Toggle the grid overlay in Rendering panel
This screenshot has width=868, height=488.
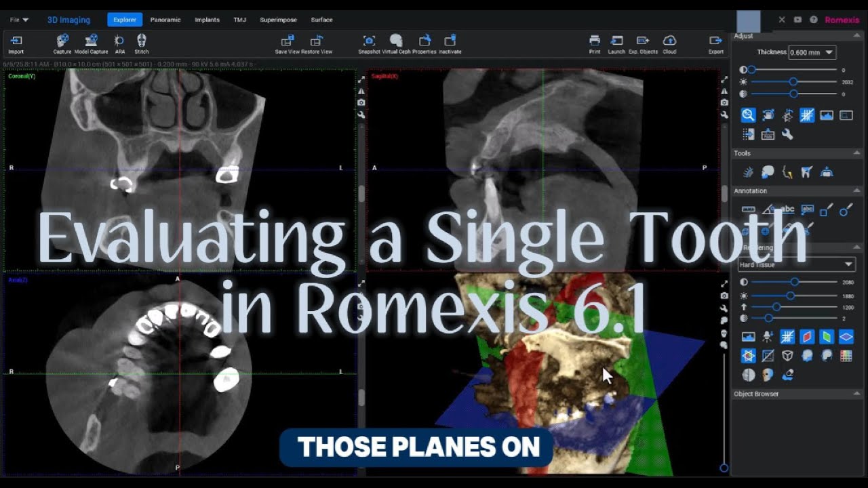[787, 336]
